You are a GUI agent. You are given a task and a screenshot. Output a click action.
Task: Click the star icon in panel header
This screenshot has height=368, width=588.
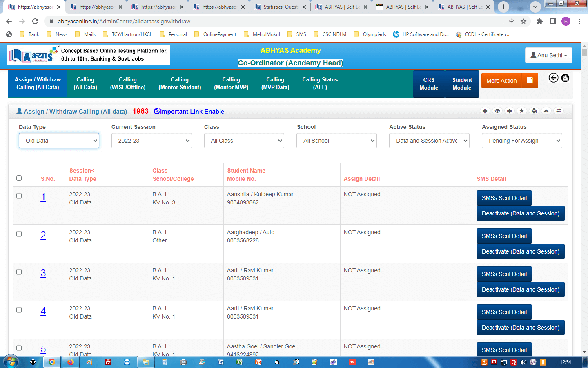point(521,111)
